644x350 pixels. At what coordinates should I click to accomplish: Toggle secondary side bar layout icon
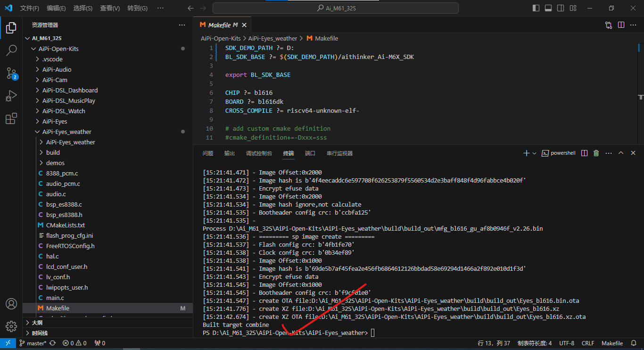point(561,8)
